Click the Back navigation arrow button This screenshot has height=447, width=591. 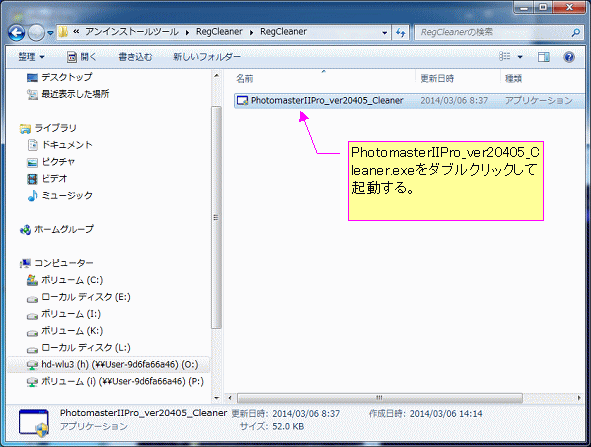tap(17, 33)
